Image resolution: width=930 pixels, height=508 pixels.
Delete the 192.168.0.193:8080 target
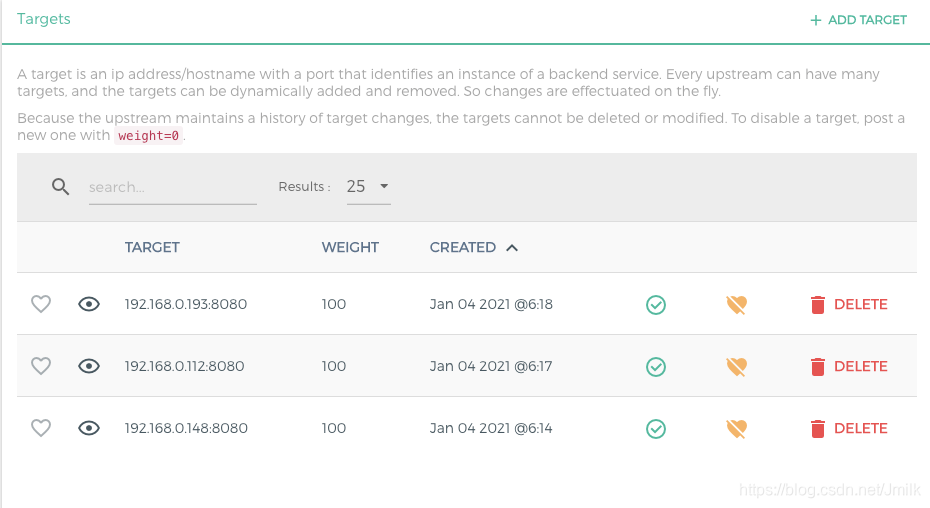pyautogui.click(x=849, y=304)
